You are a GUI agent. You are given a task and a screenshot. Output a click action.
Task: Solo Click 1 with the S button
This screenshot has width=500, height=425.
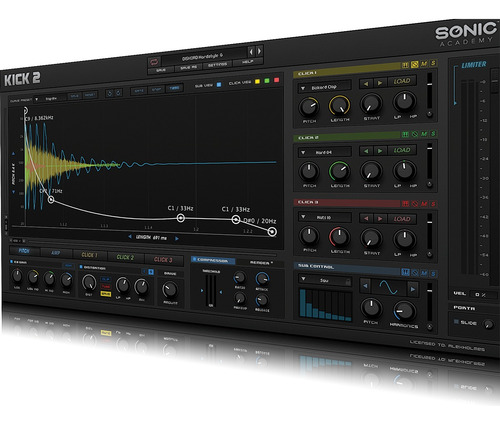[x=433, y=63]
